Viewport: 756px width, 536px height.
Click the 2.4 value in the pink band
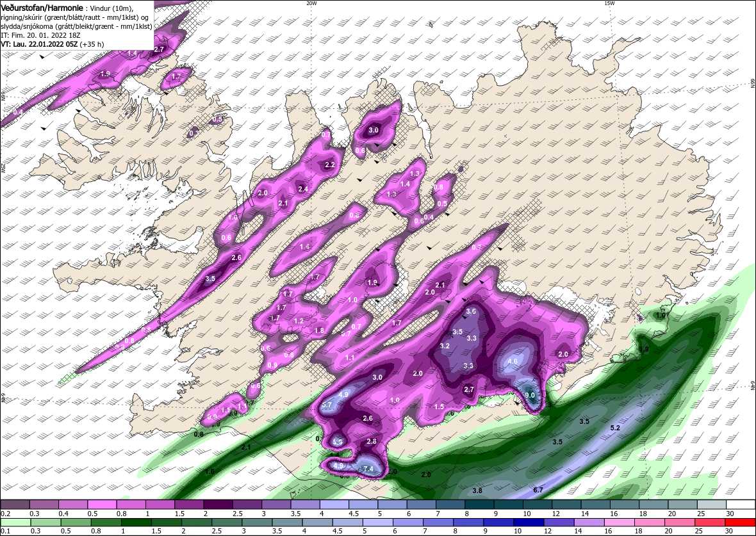tap(303, 189)
